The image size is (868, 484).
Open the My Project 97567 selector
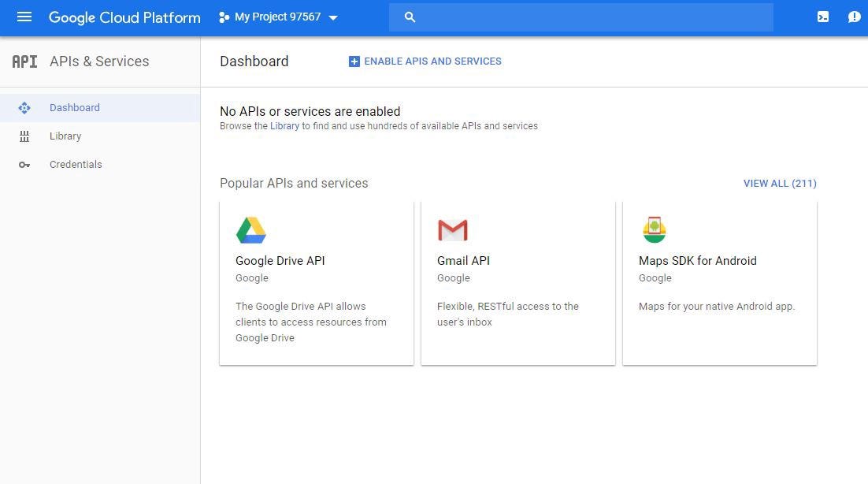coord(278,17)
